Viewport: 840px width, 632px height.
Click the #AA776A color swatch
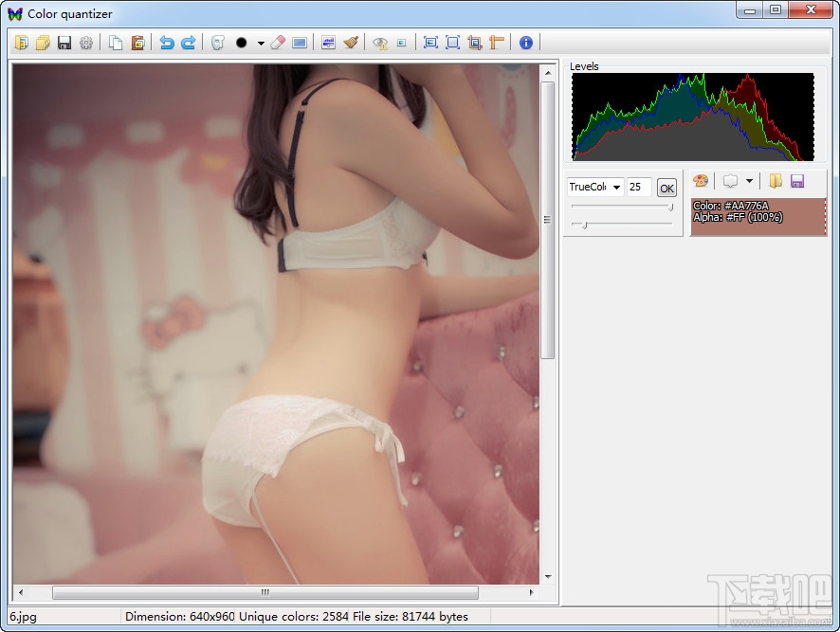[758, 217]
